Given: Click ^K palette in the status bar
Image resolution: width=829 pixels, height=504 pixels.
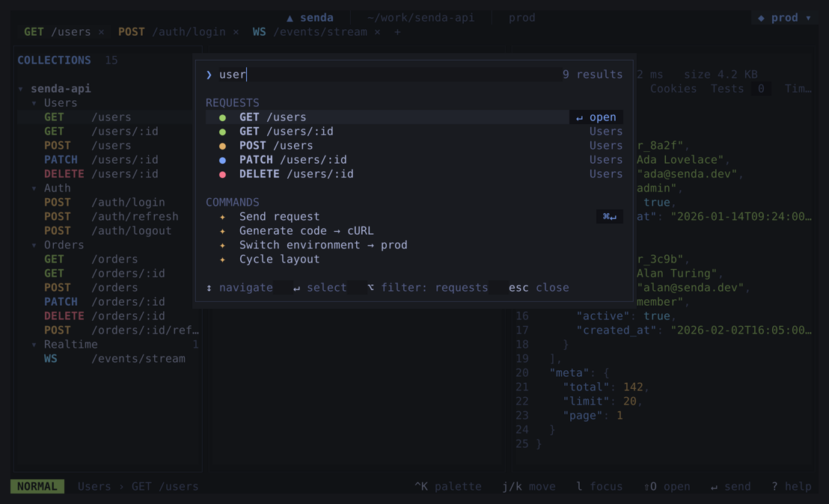Looking at the screenshot, I should click(448, 487).
